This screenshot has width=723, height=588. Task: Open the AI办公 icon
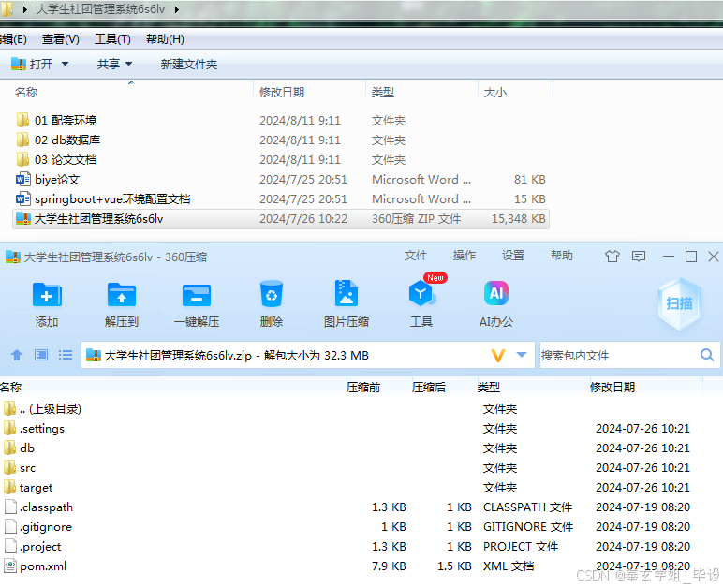pos(496,294)
